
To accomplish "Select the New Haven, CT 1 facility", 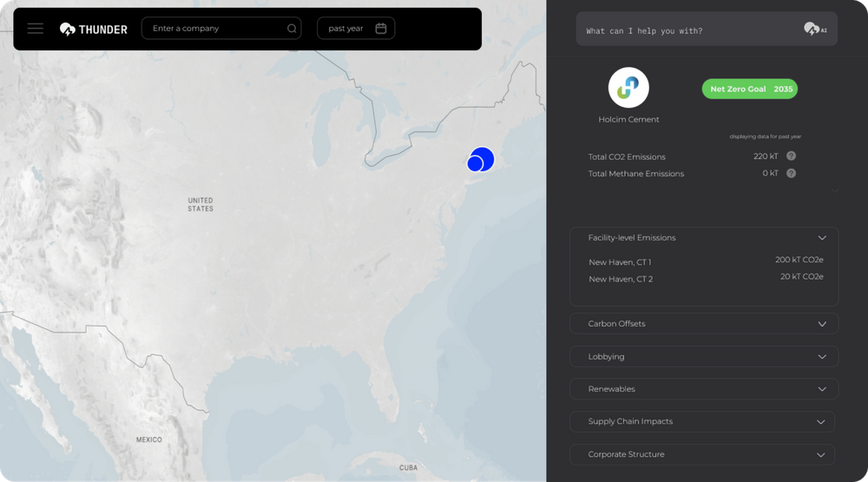I will click(x=620, y=262).
